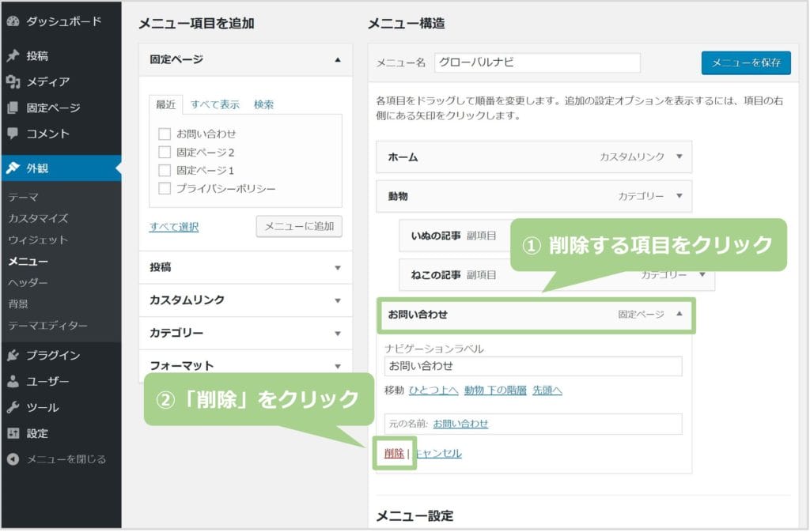The image size is (810, 532).
Task: Click the Media library icon
Action: (x=13, y=82)
